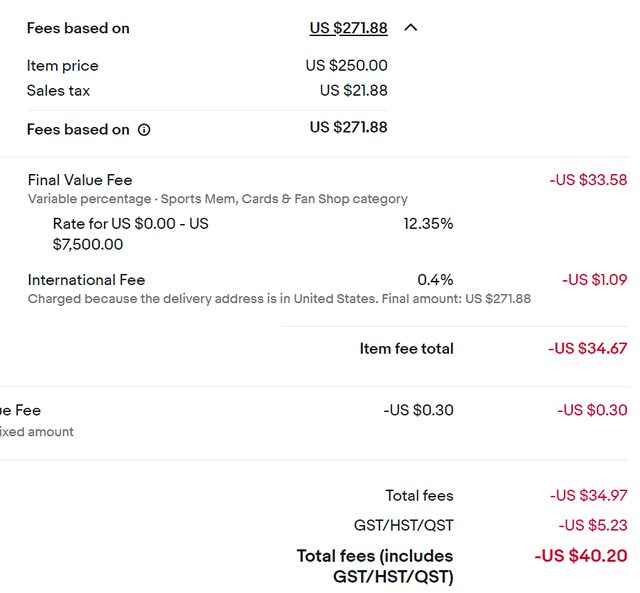The image size is (640, 593).
Task: Click the delivery address explanation text
Action: 279,299
